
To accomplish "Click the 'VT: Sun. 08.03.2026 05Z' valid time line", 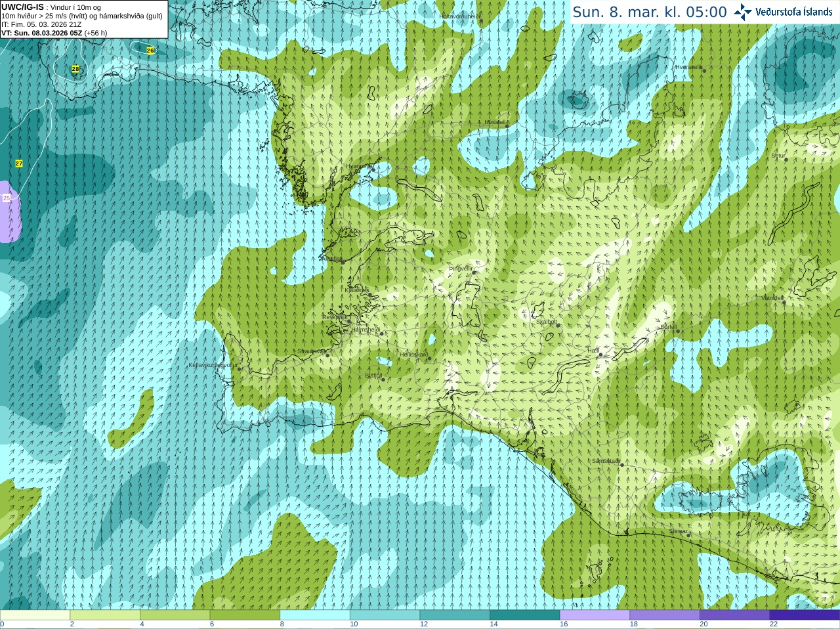I will click(42, 33).
